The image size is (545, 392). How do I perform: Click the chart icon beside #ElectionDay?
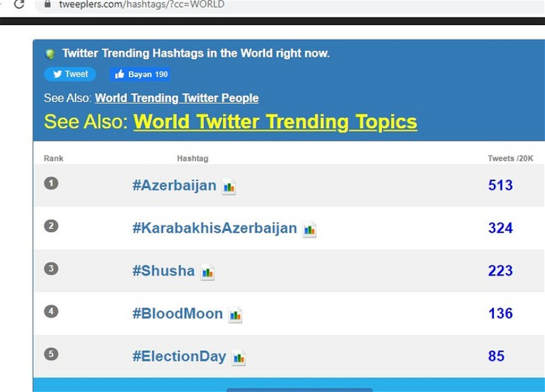coord(238,357)
